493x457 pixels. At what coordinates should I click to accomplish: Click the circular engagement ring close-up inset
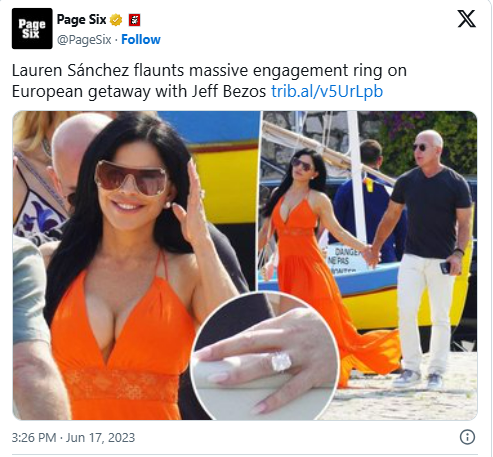click(265, 357)
